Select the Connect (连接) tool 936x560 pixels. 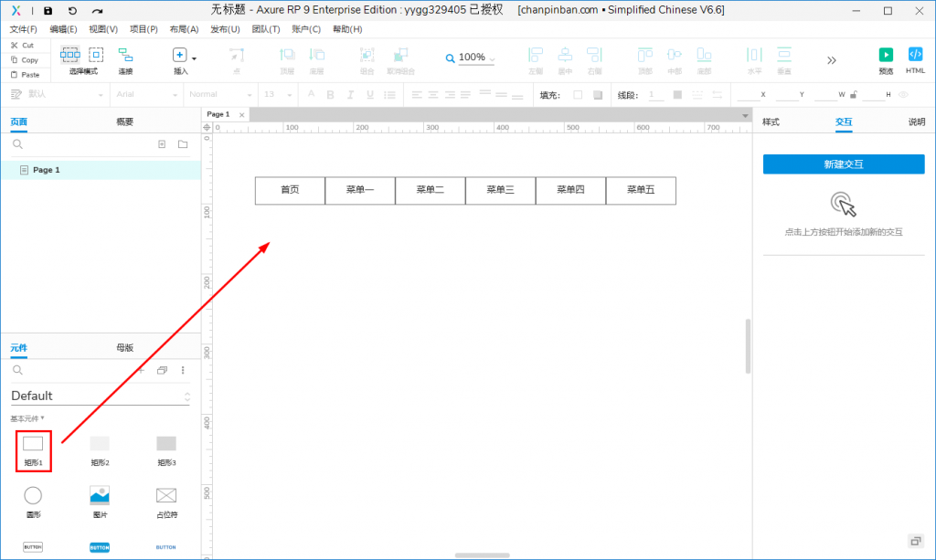(125, 55)
